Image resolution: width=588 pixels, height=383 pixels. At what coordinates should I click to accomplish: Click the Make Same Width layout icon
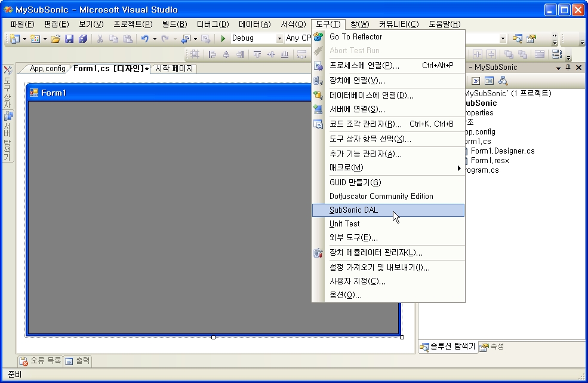[x=302, y=54]
